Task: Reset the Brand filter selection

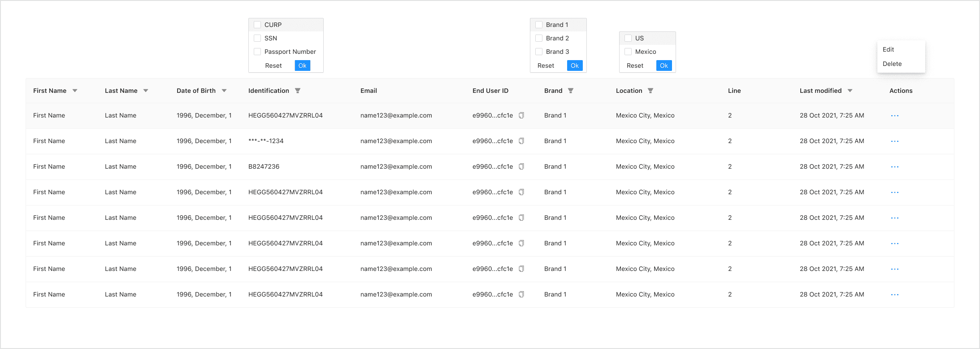Action: (x=546, y=65)
